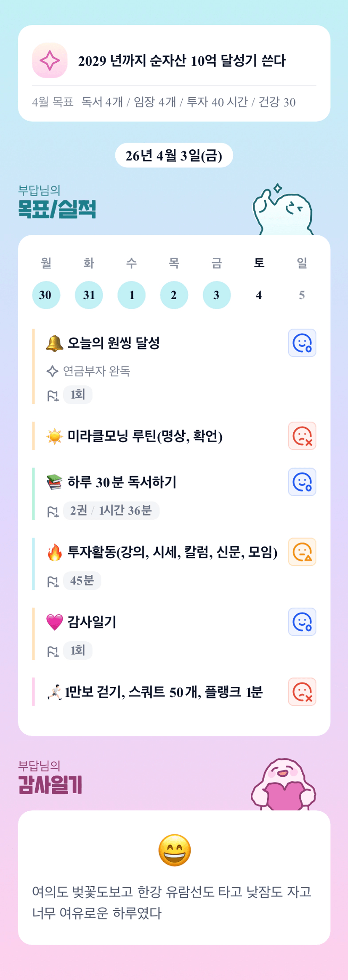
Task: Click the bell icon on 오늘의 원씽 달성
Action: click(x=54, y=343)
